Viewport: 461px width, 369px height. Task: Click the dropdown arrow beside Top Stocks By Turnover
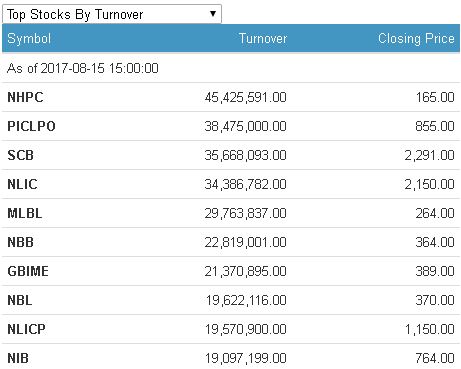[213, 14]
